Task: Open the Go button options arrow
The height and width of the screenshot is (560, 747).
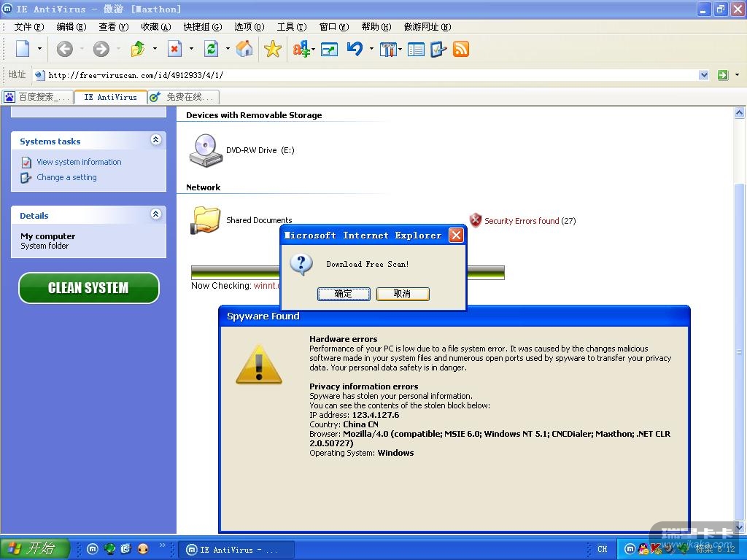Action: coord(737,75)
